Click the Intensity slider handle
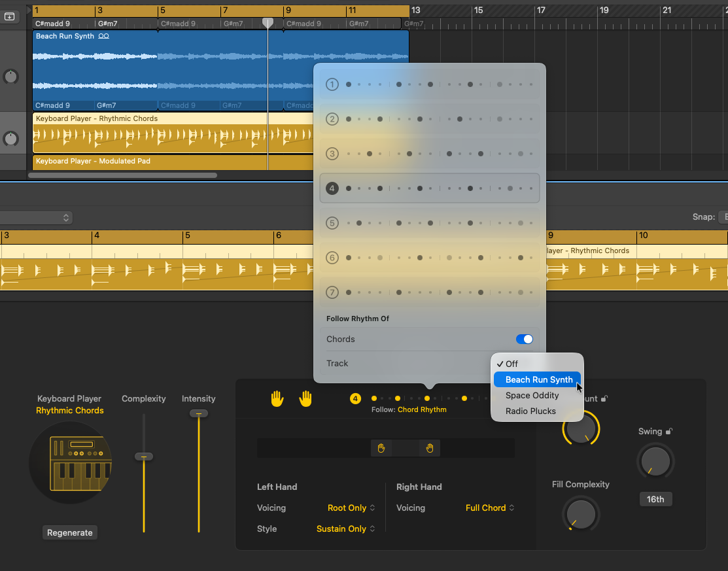The height and width of the screenshot is (571, 728). [x=199, y=413]
